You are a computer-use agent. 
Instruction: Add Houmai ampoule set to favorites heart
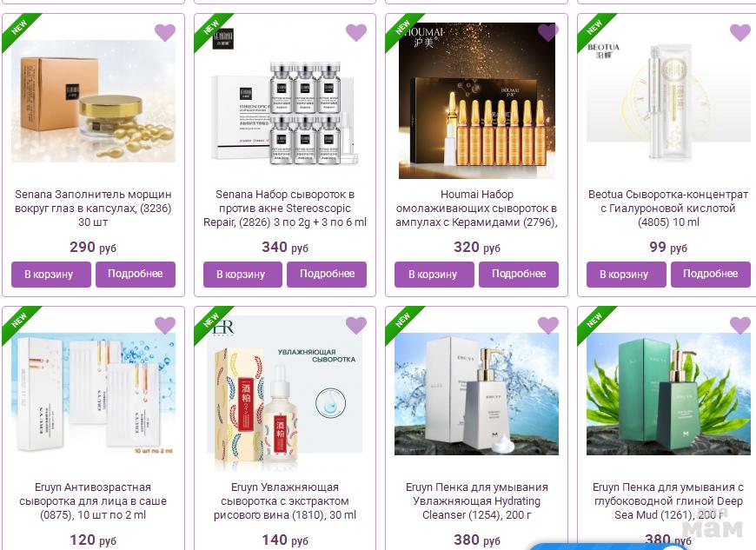pos(547,32)
